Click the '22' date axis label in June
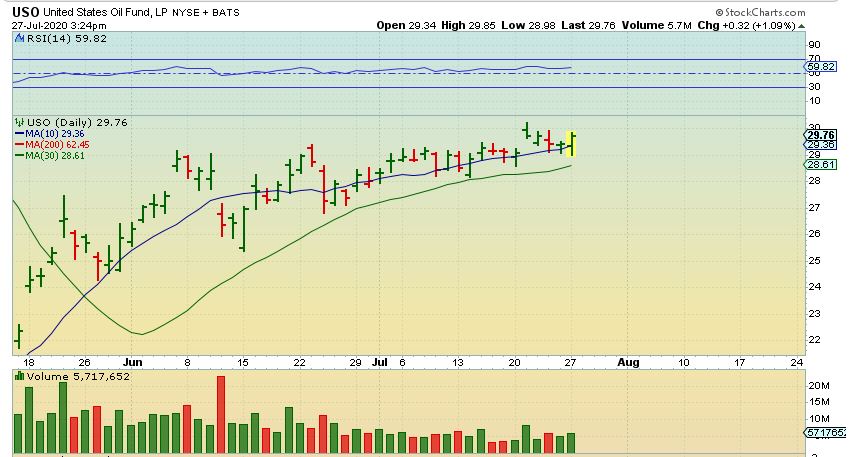Viewport: 849px width, 457px height. click(299, 363)
